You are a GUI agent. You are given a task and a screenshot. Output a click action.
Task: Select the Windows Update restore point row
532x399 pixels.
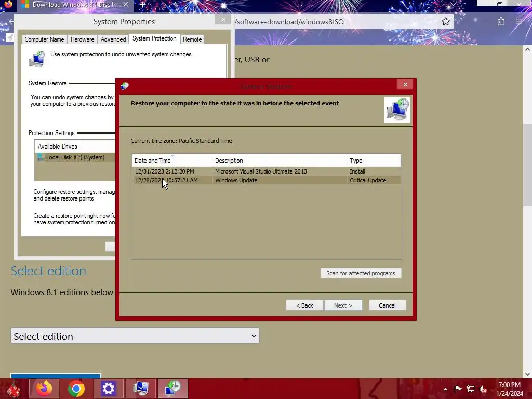coord(267,180)
